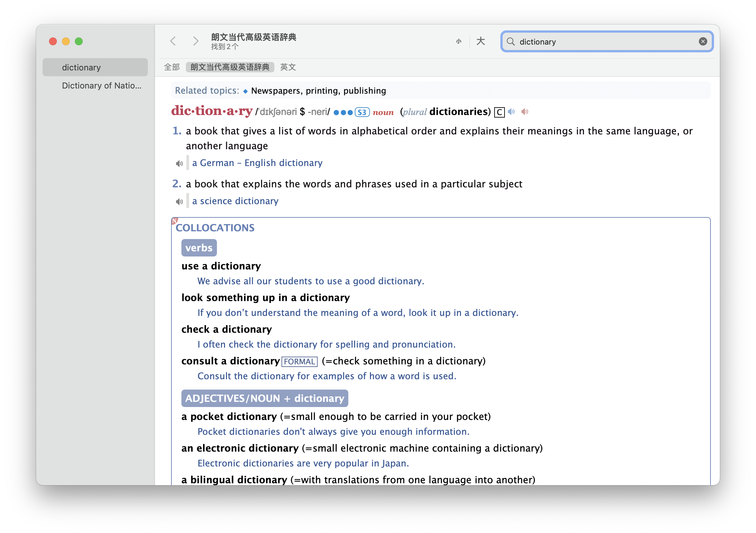
Task: Open the 'Dictionary of Natio...' sidebar result
Action: coord(101,86)
